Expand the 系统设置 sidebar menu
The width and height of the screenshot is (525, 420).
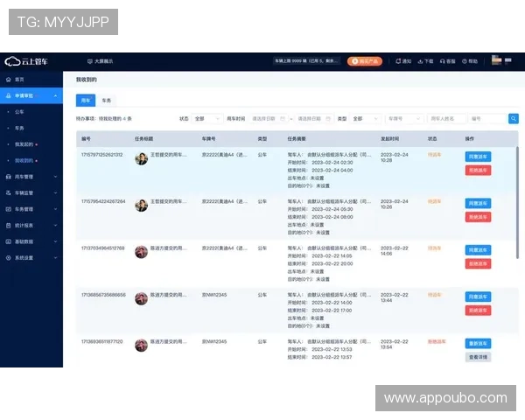[x=31, y=258]
